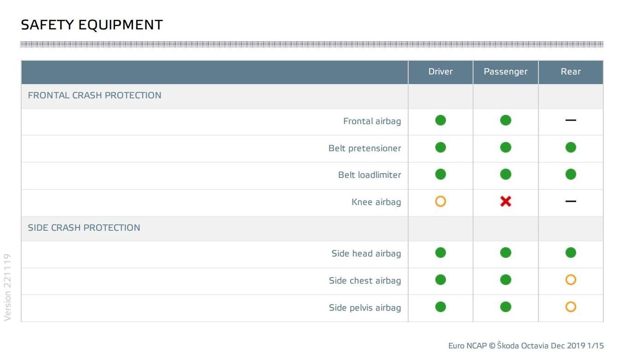Select the Rear column header

click(571, 72)
